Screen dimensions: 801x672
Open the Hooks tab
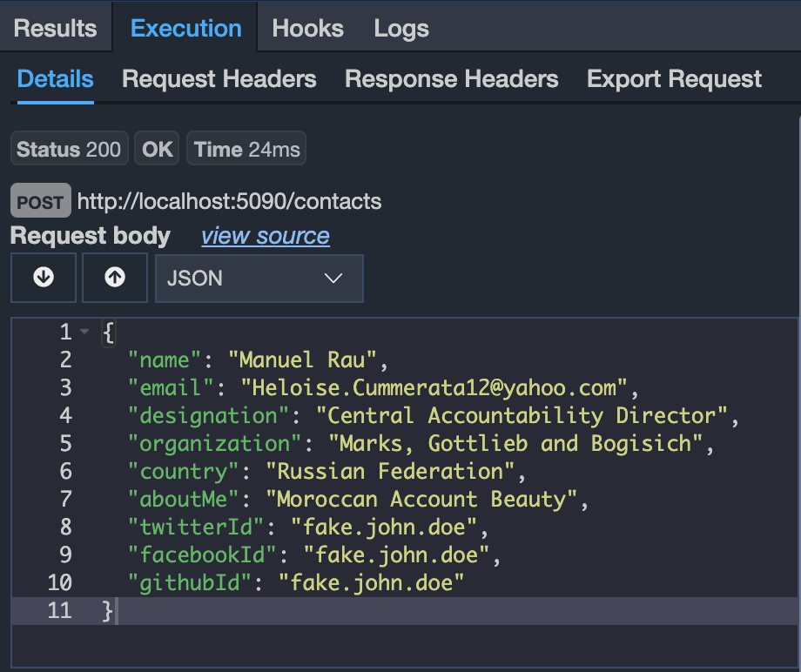(308, 28)
